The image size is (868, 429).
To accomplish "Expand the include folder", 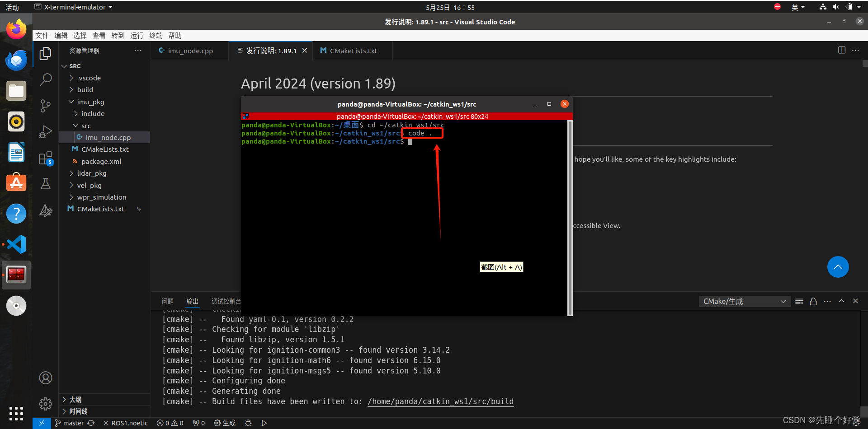I will (104, 113).
